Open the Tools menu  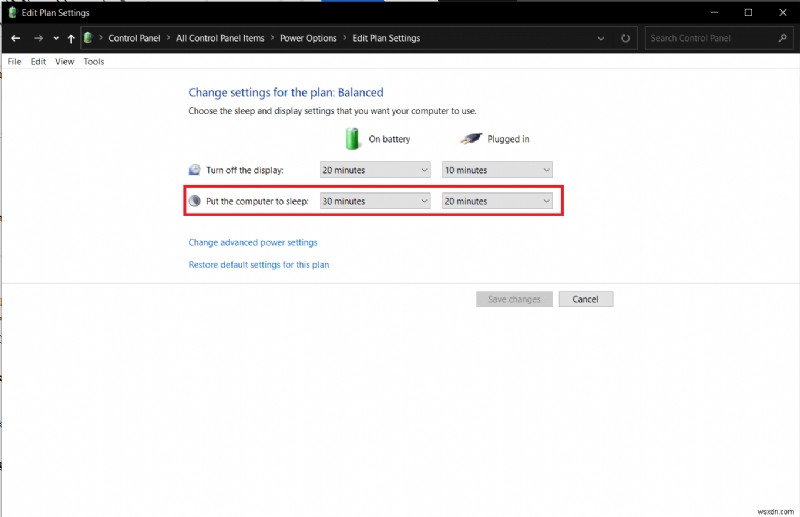pyautogui.click(x=94, y=61)
